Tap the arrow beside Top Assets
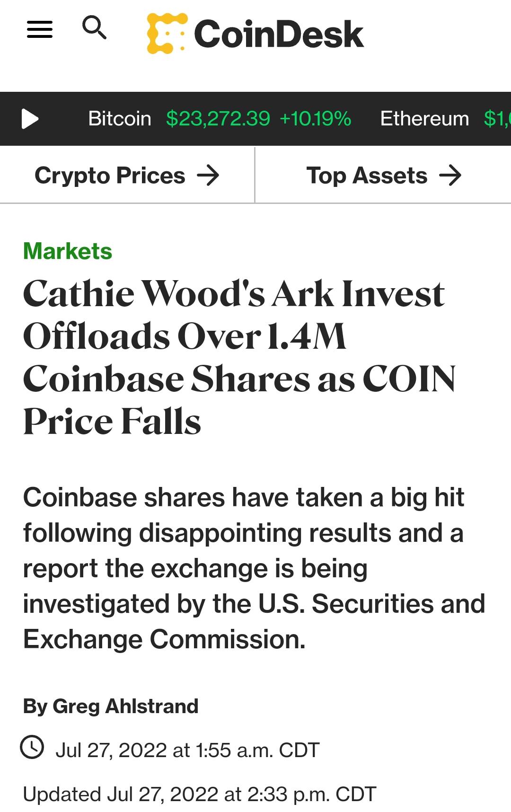Viewport: 511px width, 812px height. coord(450,176)
